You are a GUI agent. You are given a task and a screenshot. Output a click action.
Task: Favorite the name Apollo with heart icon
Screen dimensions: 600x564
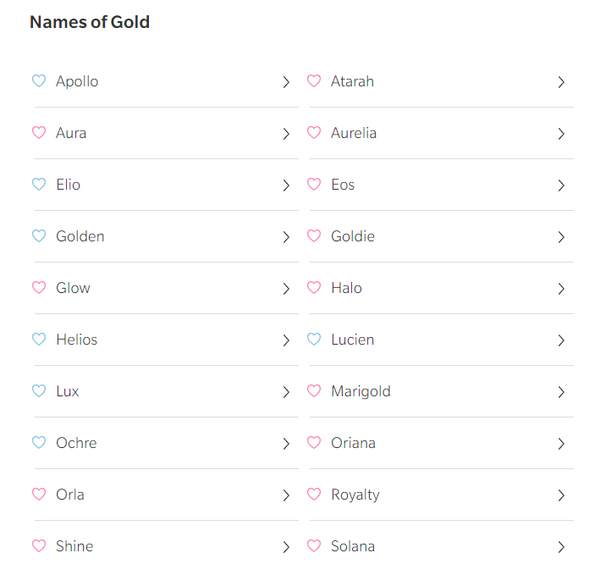tap(39, 81)
